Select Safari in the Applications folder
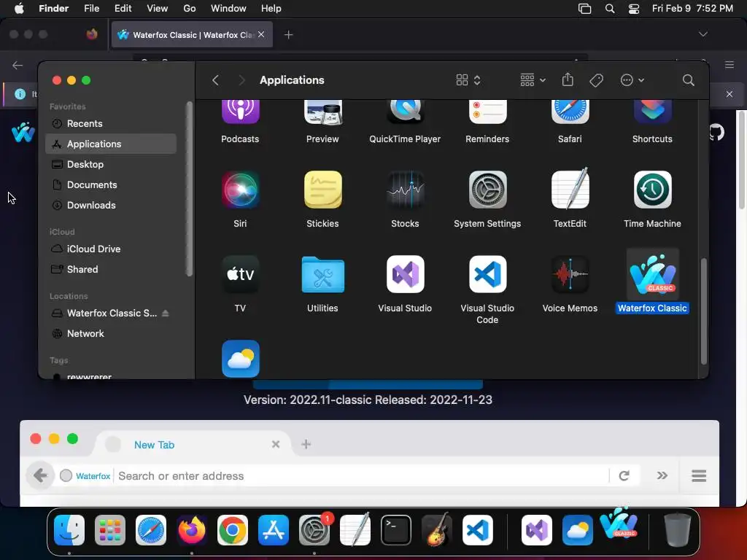Image resolution: width=747 pixels, height=560 pixels. click(x=570, y=112)
